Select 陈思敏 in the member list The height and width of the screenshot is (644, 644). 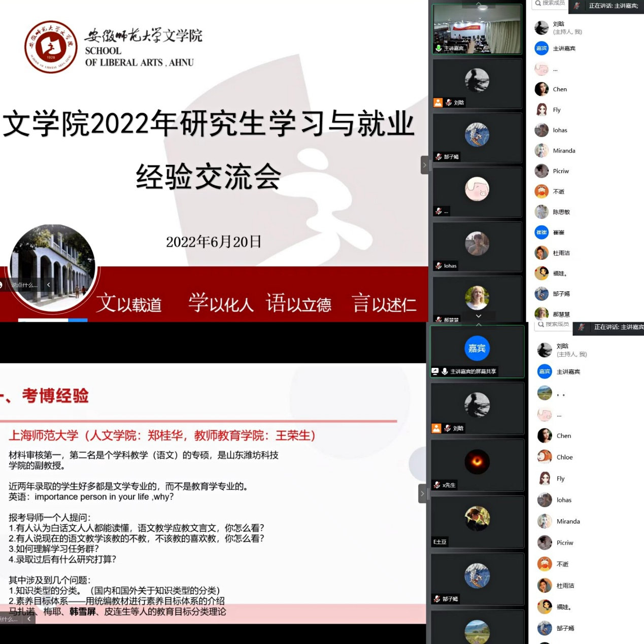(x=561, y=212)
